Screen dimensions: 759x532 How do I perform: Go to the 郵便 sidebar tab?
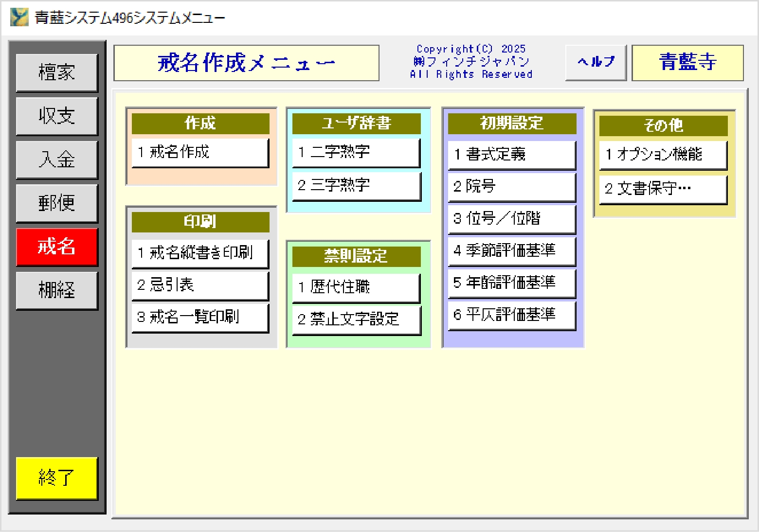[x=57, y=203]
